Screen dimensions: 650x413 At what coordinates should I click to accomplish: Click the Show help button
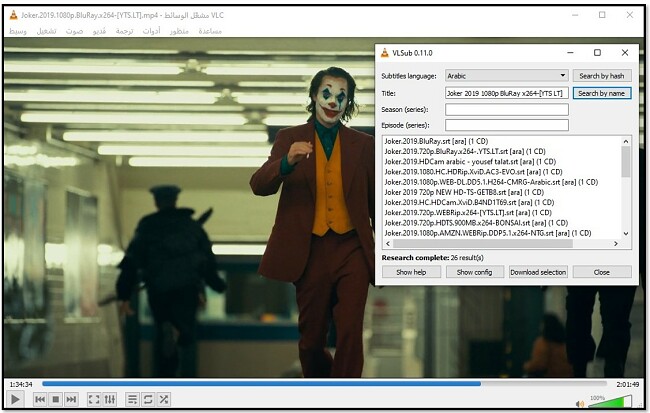411,272
